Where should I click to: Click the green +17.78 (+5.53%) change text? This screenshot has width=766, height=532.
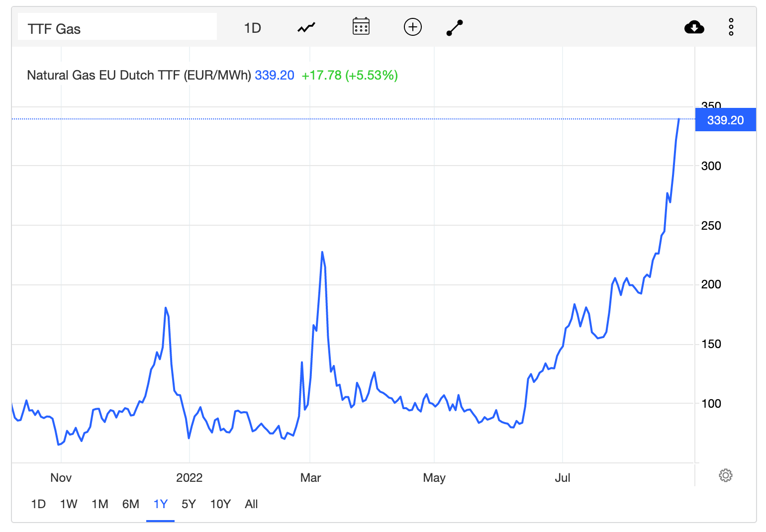tap(350, 75)
